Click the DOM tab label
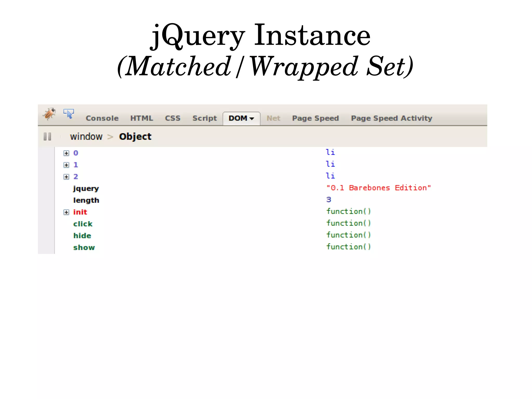 (x=238, y=118)
